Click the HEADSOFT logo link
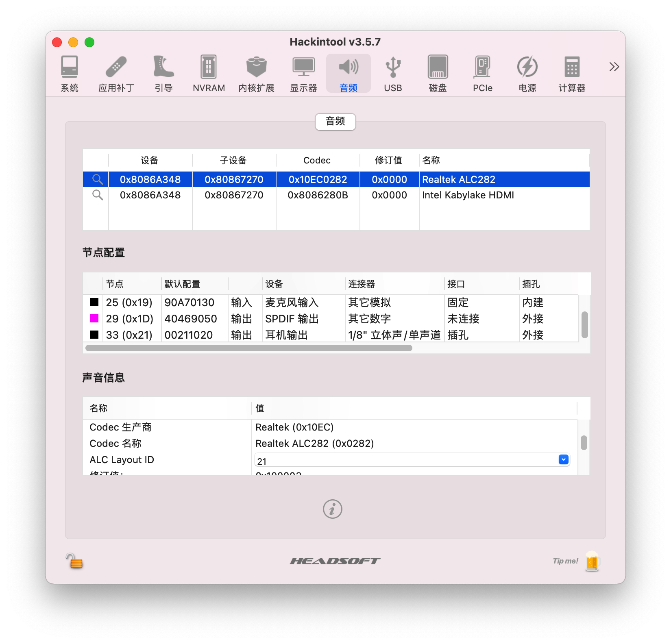Image resolution: width=671 pixels, height=644 pixels. click(335, 561)
